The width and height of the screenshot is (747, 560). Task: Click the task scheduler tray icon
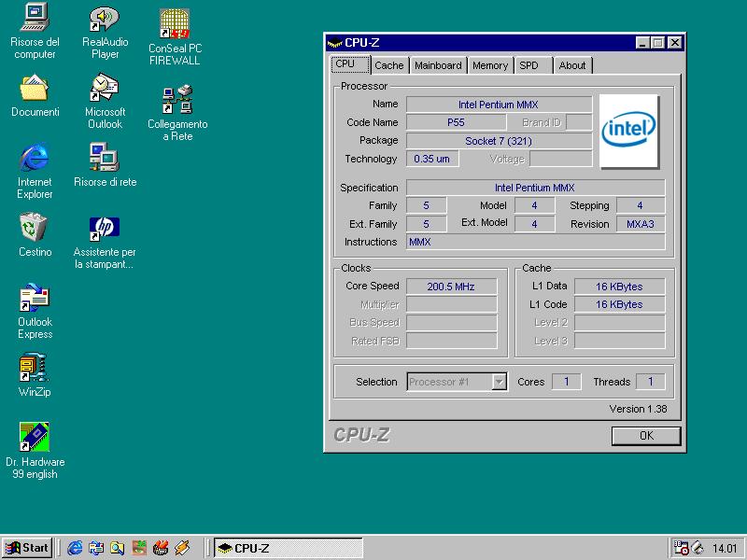682,548
